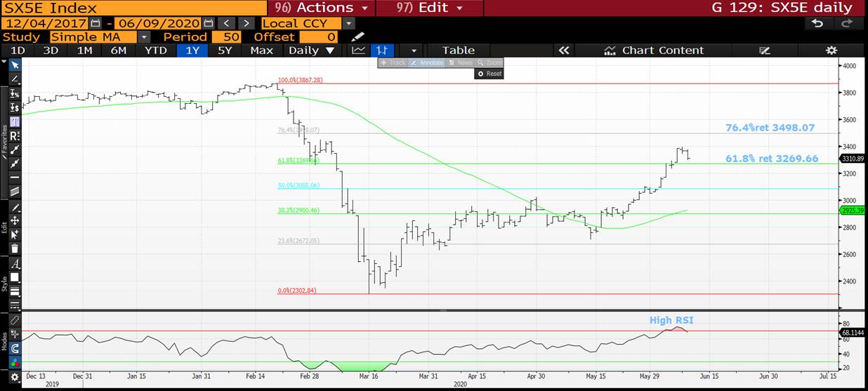Select the 5Y time range
The image size is (868, 391).
pyautogui.click(x=225, y=51)
